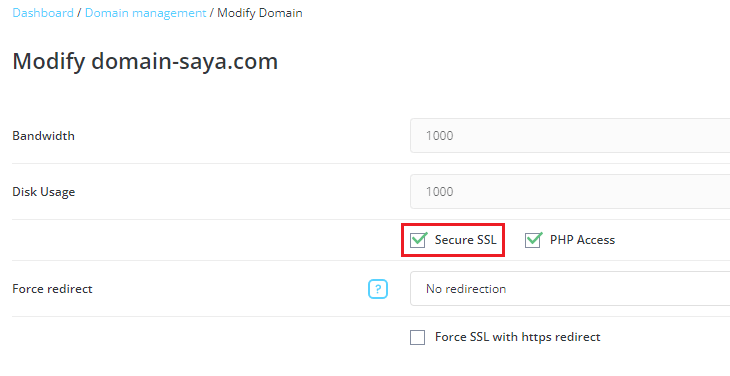Click inside the Disk Usage input field
Image resolution: width=730 pixels, height=376 pixels.
pos(570,191)
